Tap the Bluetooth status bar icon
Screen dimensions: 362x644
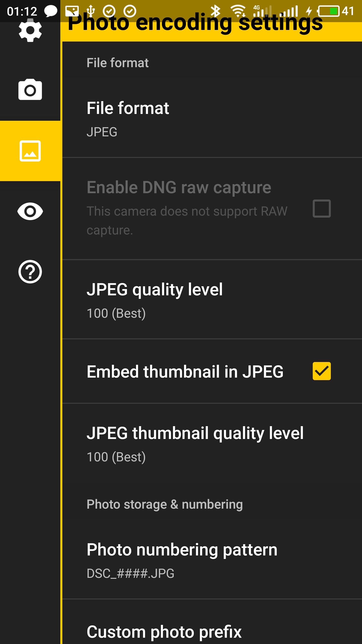pos(215,11)
